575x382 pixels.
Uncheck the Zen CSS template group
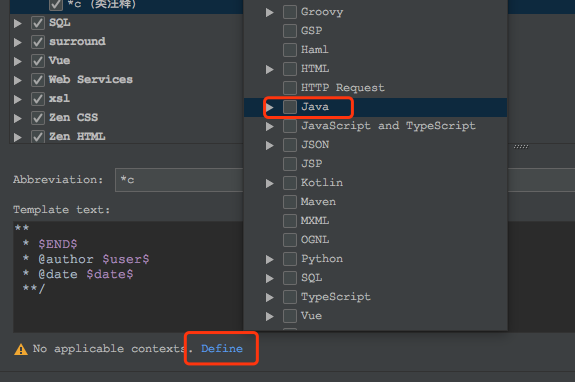[x=38, y=118]
